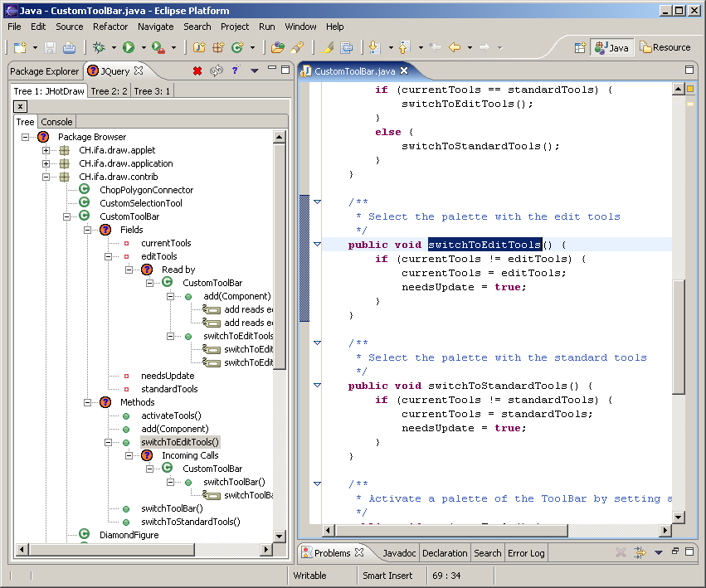Click the filter icon in Problems view
The image size is (706, 588).
point(640,552)
